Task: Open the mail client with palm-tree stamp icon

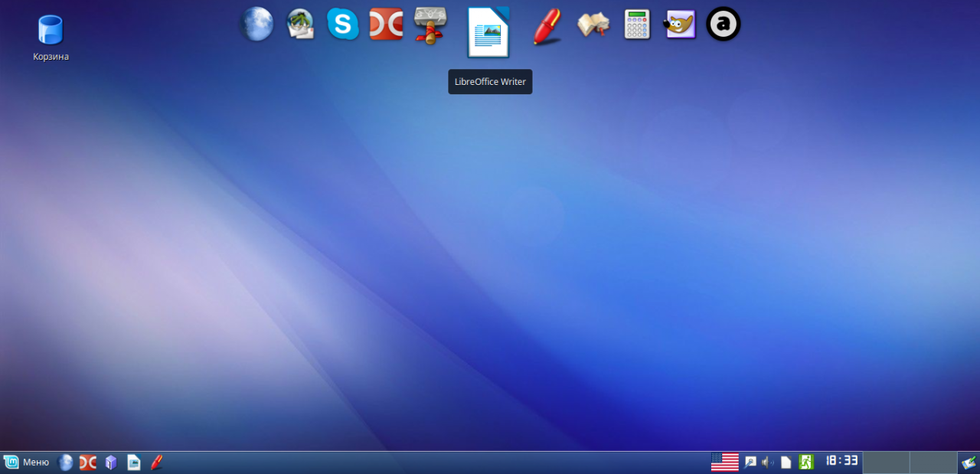Action: pyautogui.click(x=300, y=25)
